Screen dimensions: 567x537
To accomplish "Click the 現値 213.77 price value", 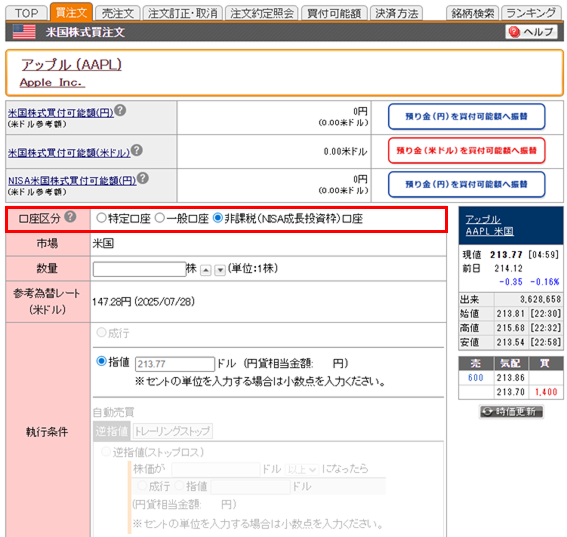I will [x=506, y=255].
